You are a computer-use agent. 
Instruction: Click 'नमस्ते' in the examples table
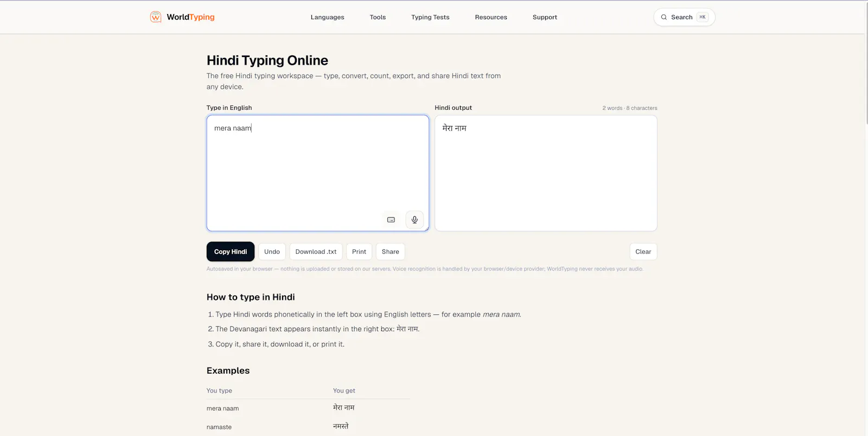(x=341, y=426)
